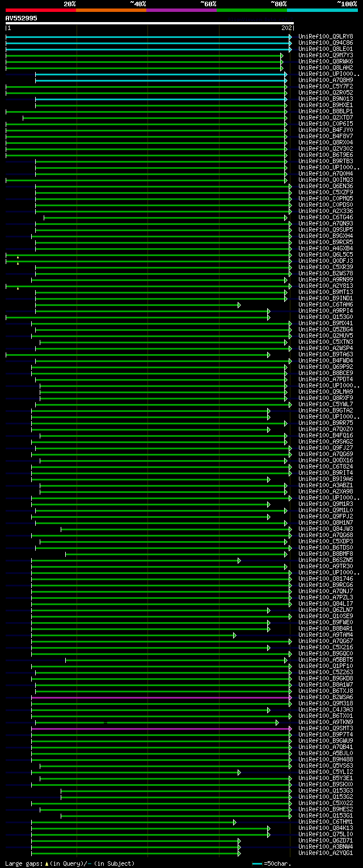Click the purple alignment bar for UniRef100_B2WSA6
The width and height of the screenshot is (363, 868).
point(161,697)
